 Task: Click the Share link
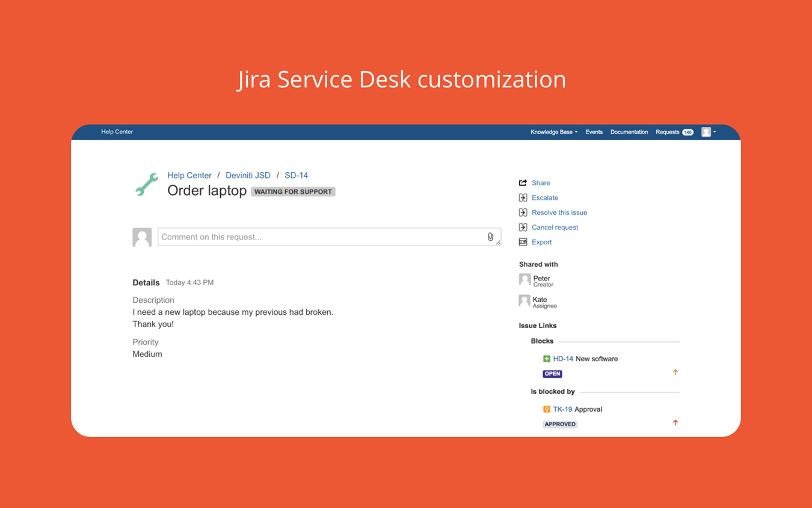[x=541, y=183]
